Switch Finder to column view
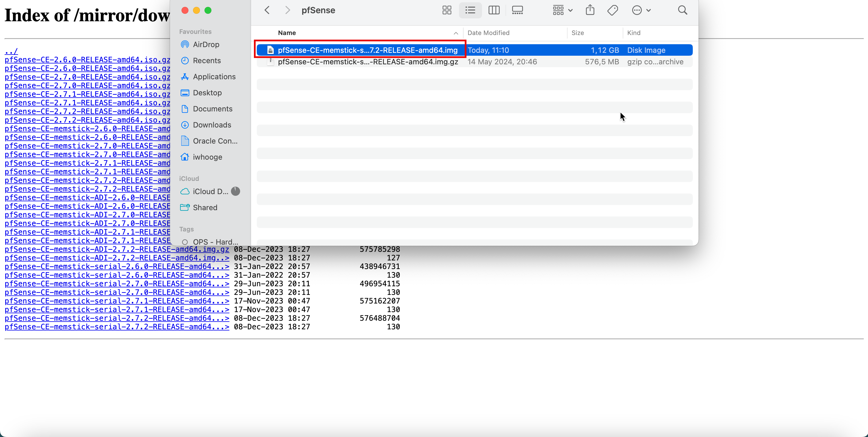The height and width of the screenshot is (437, 868). pyautogui.click(x=494, y=10)
